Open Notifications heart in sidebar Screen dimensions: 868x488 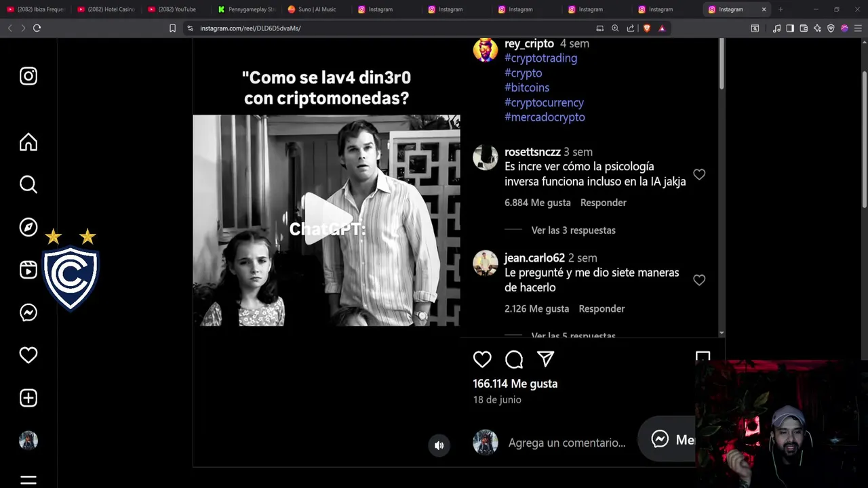(28, 355)
